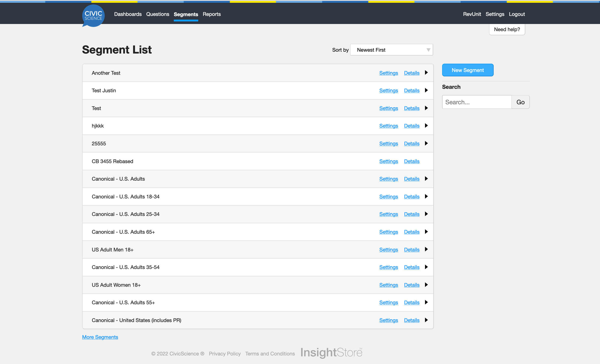Expand US Adult Men 18+ arrow
This screenshot has width=600, height=364.
pyautogui.click(x=426, y=249)
